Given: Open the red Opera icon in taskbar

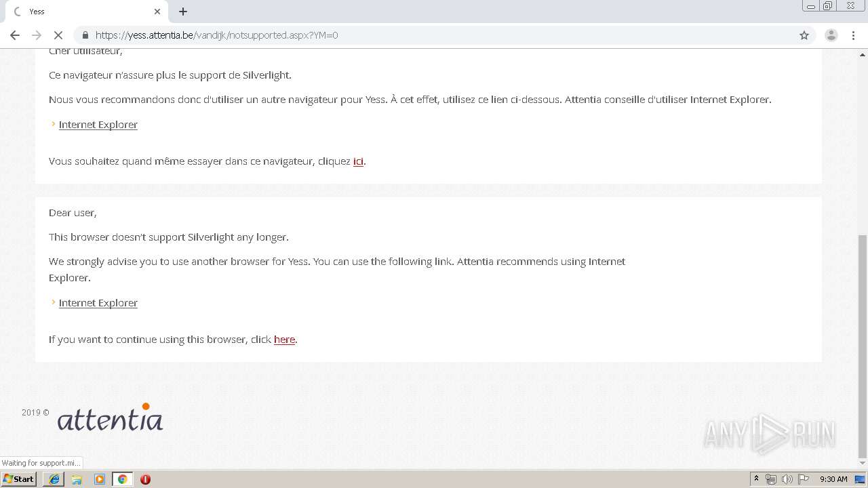Looking at the screenshot, I should click(x=145, y=479).
